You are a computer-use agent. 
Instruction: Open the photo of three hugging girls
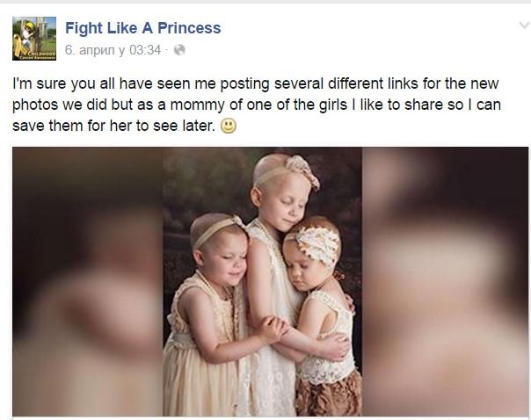262,281
